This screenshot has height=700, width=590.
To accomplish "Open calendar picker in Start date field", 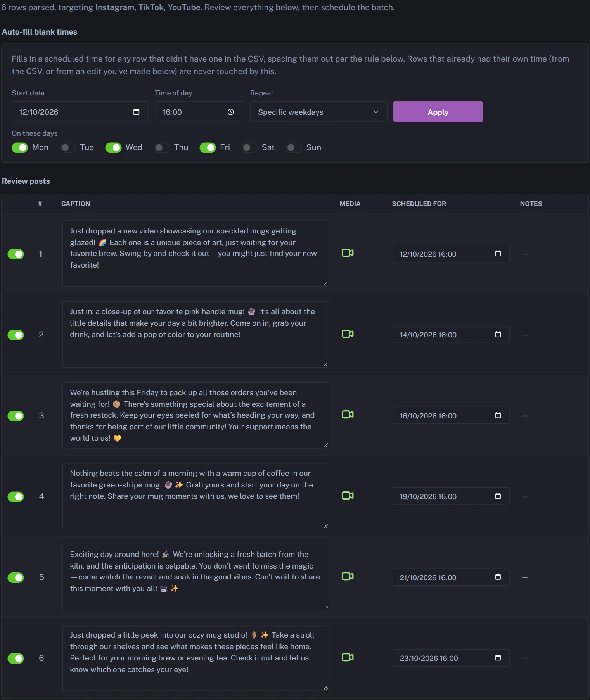I will tap(136, 112).
